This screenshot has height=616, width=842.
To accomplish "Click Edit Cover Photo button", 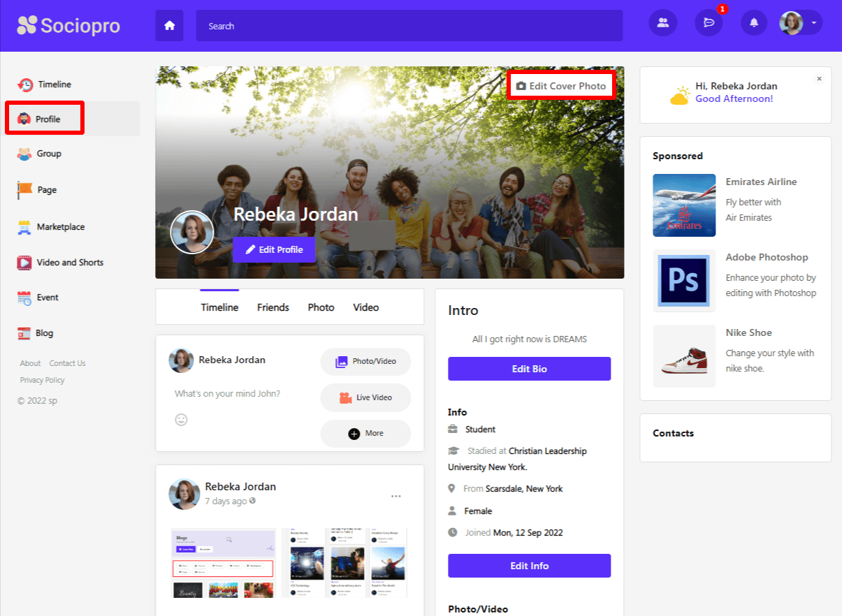I will (561, 86).
